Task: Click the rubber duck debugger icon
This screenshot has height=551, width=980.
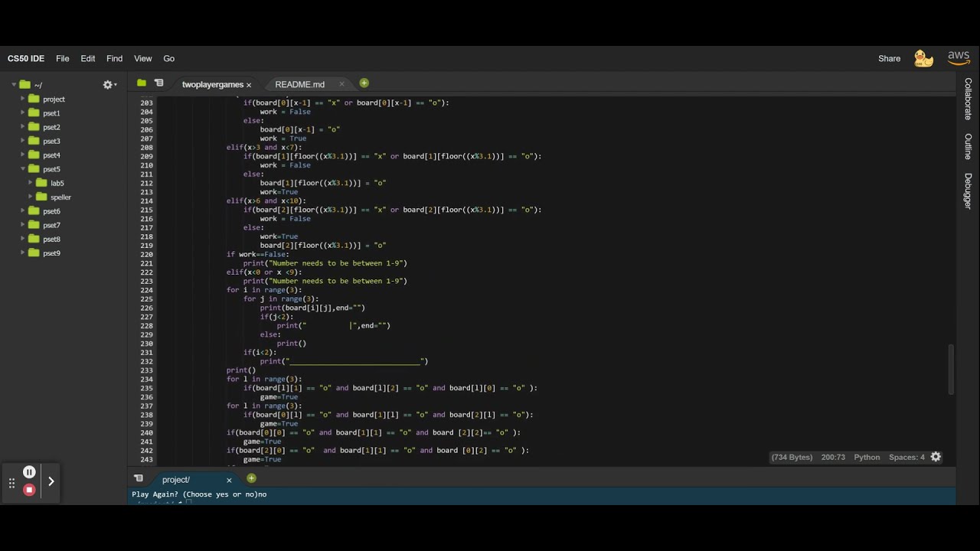Action: point(923,58)
